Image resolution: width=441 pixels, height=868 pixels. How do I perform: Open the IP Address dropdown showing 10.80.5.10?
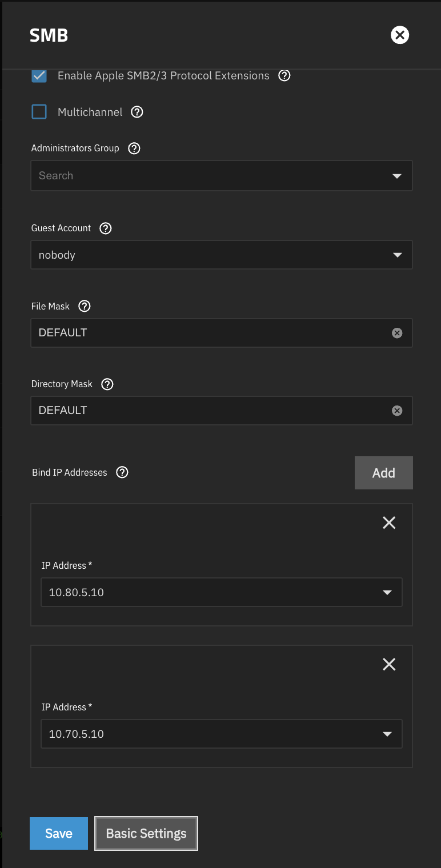(222, 592)
